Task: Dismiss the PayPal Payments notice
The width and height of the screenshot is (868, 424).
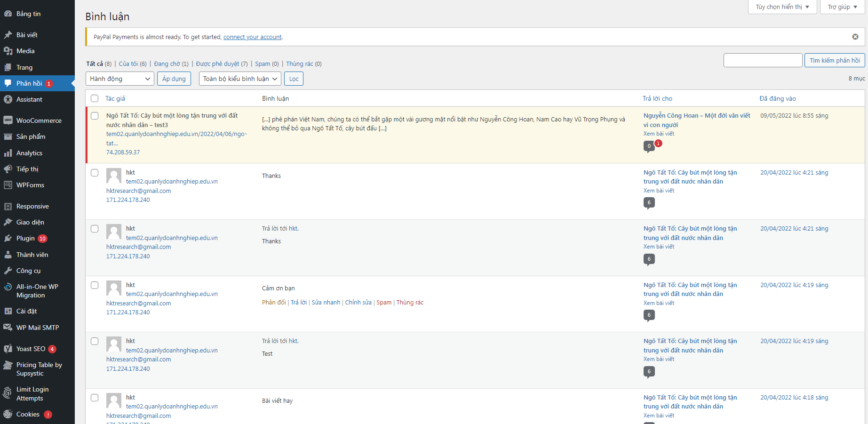Action: click(x=855, y=37)
